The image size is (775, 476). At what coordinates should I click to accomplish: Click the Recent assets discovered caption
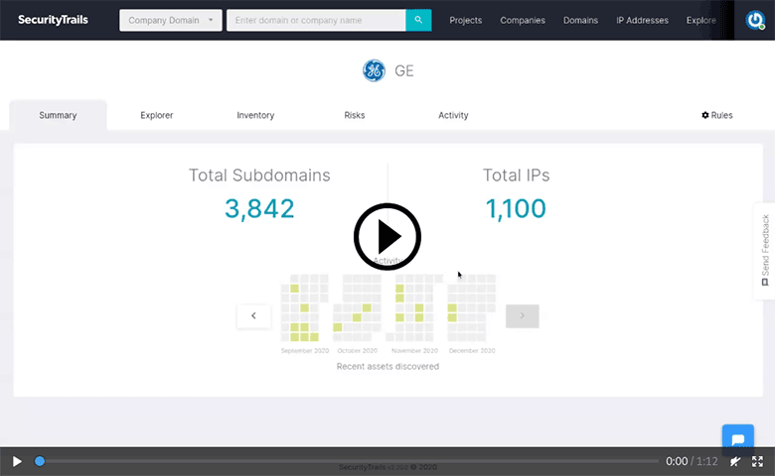click(x=388, y=366)
